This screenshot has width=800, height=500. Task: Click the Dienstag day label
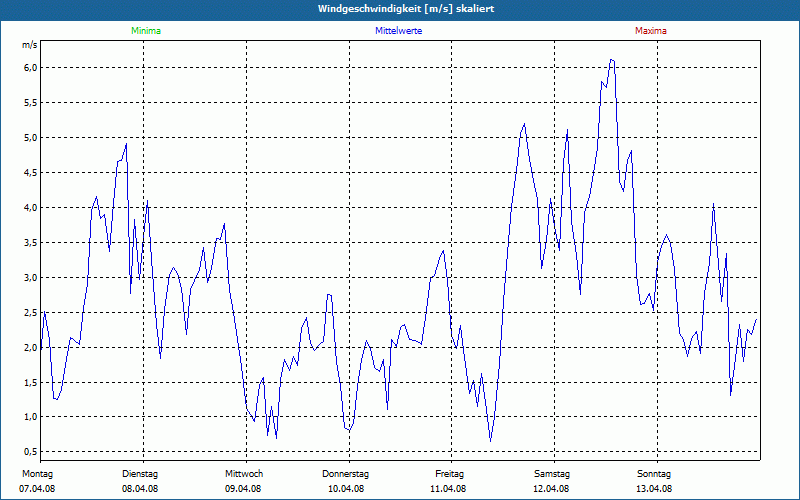click(140, 474)
